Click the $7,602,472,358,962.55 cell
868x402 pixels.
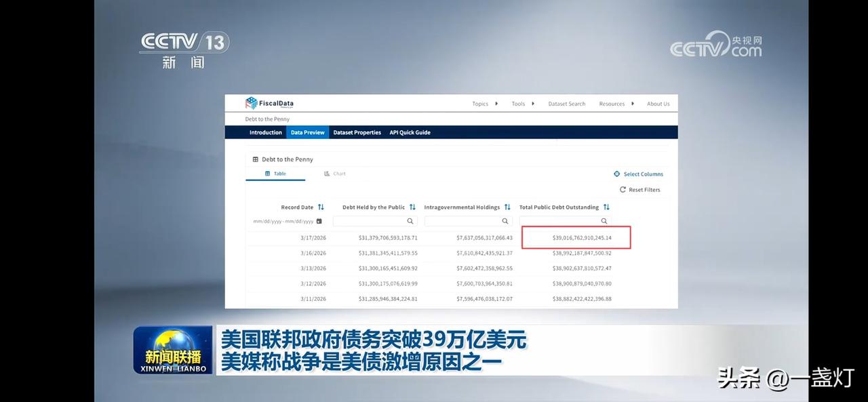click(485, 268)
